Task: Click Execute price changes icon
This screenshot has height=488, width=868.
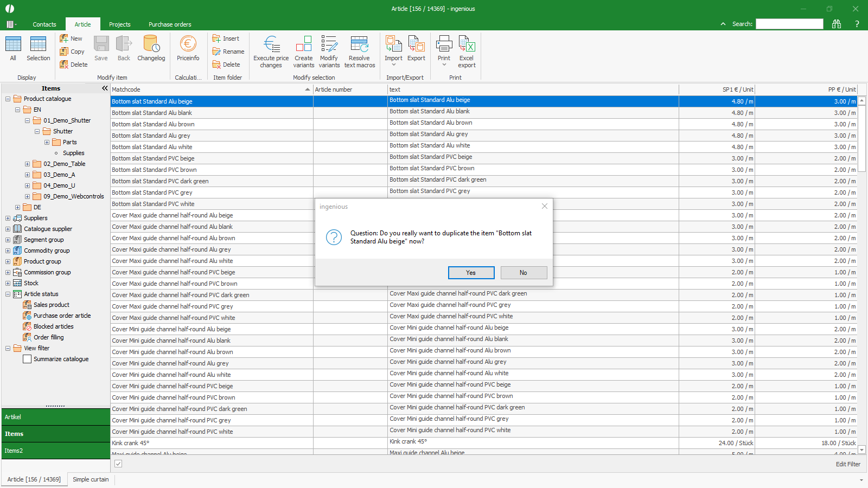Action: click(271, 44)
